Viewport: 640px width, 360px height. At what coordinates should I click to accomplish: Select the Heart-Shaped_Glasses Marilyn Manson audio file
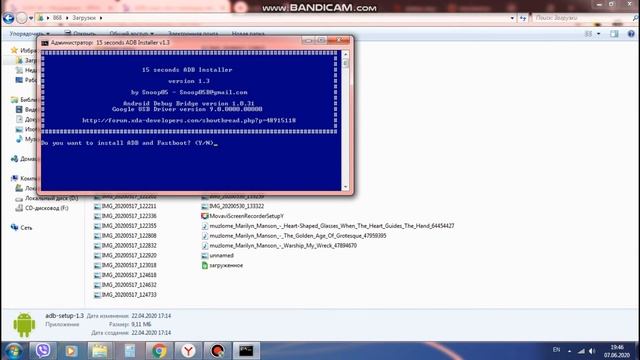328,226
